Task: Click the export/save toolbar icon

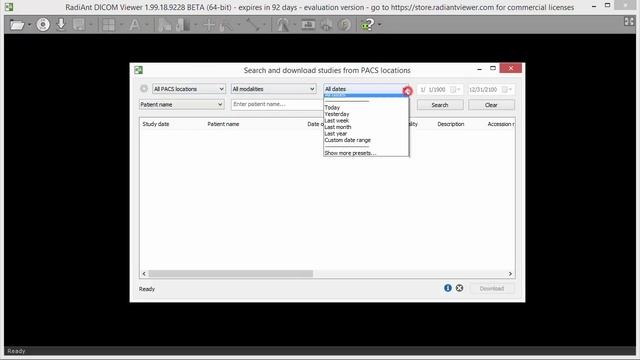Action: point(79,25)
